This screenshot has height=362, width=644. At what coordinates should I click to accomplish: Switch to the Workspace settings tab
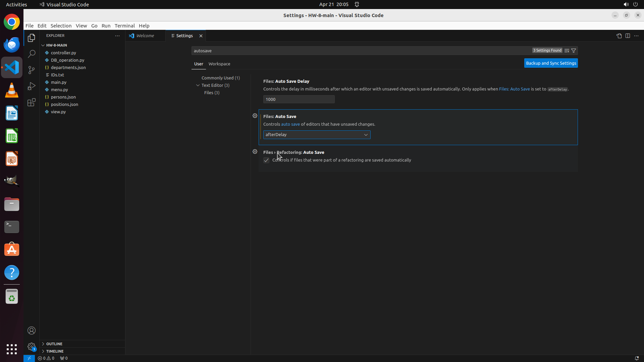tap(219, 64)
